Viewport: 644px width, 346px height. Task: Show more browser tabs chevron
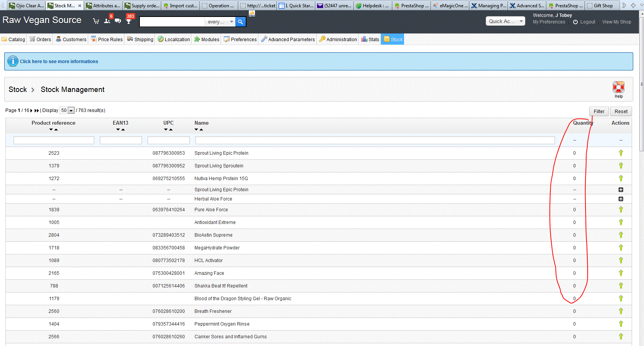click(624, 5)
